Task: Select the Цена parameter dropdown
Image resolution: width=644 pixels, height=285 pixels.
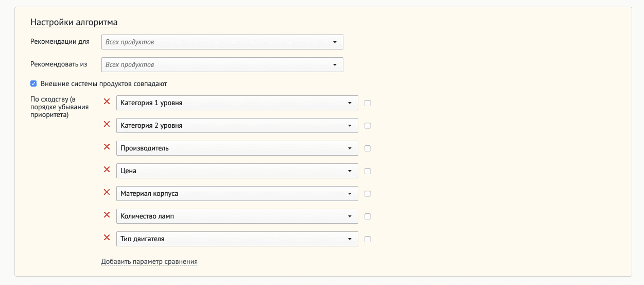Action: 237,171
